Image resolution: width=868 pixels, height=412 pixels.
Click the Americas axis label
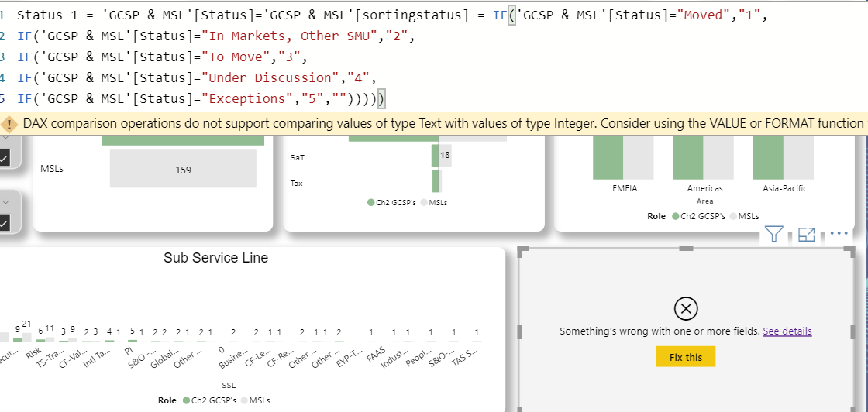coord(704,188)
